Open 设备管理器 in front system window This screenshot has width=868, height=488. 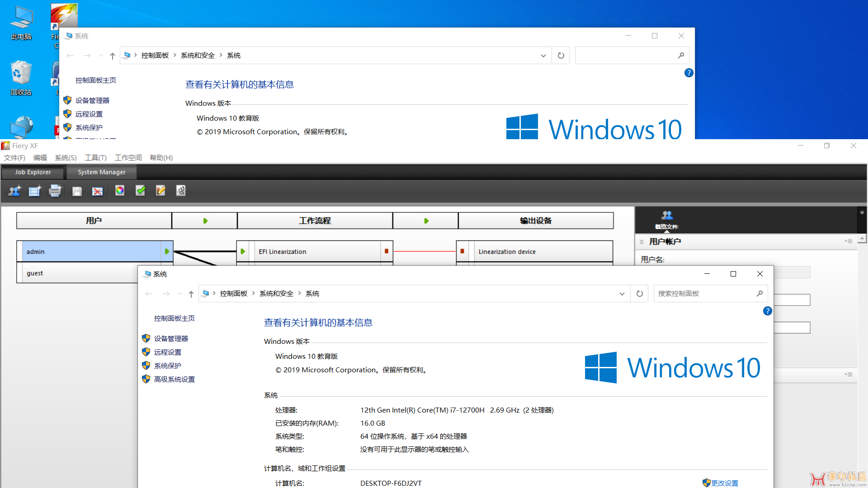171,338
